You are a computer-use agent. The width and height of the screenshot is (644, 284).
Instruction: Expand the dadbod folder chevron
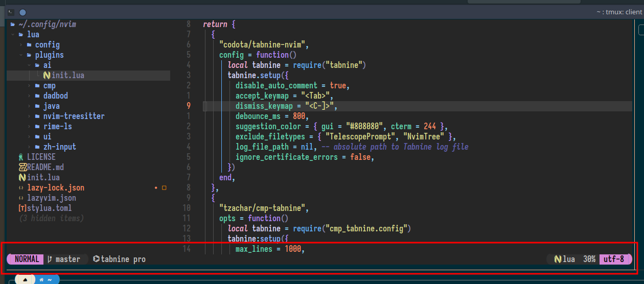29,96
